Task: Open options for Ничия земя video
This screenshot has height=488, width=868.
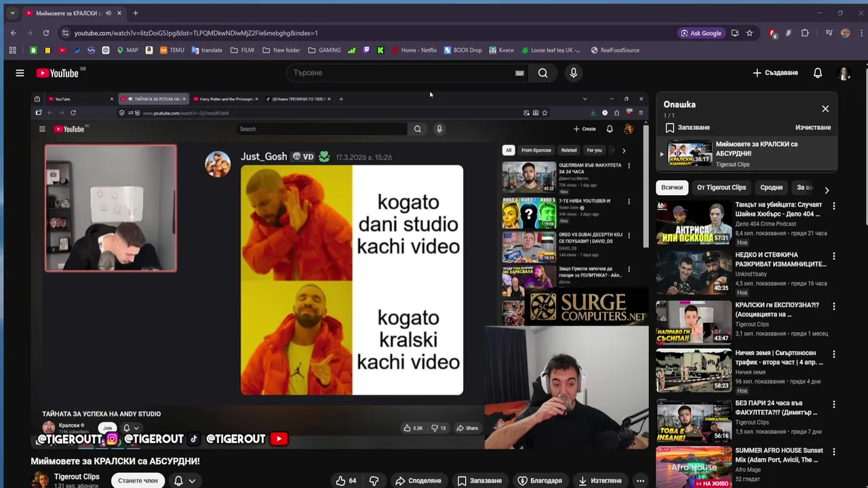Action: [x=834, y=354]
